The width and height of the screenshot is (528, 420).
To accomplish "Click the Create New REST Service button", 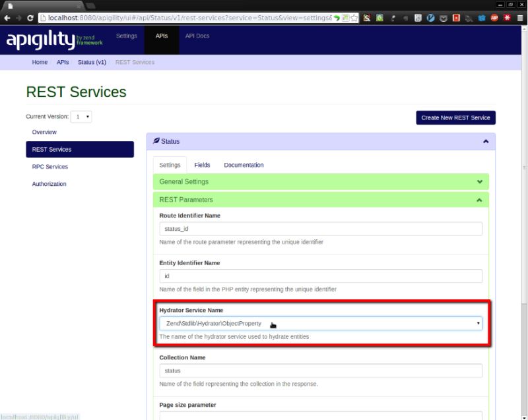I will click(456, 117).
